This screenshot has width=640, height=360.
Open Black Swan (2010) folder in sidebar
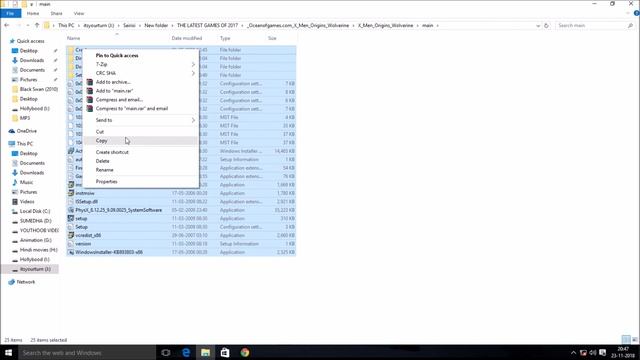pyautogui.click(x=39, y=89)
